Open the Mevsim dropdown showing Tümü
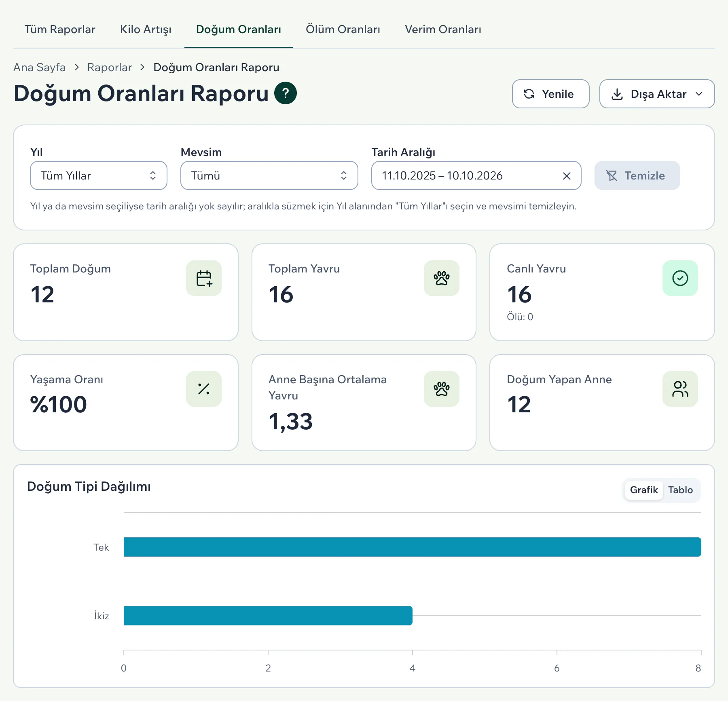The width and height of the screenshot is (728, 701). click(x=269, y=175)
